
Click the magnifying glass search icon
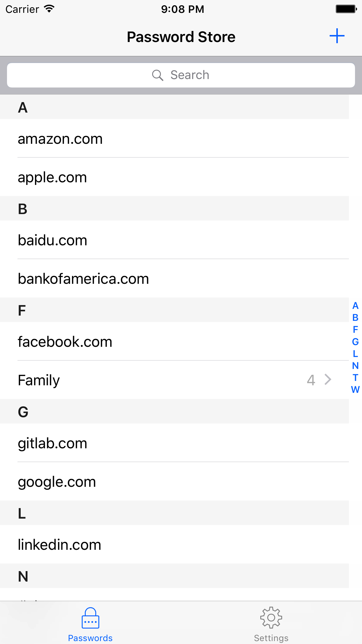157,75
